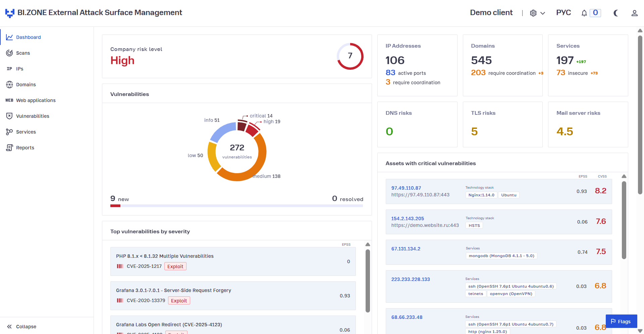Click scroll-up arrow of Top vulnerabilities list

click(x=368, y=244)
